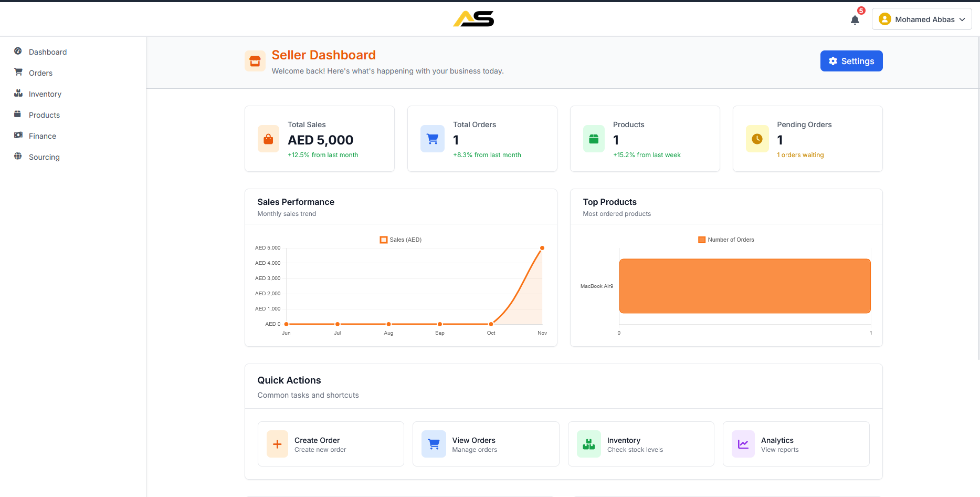Click the green box icon on Products card

pyautogui.click(x=594, y=139)
